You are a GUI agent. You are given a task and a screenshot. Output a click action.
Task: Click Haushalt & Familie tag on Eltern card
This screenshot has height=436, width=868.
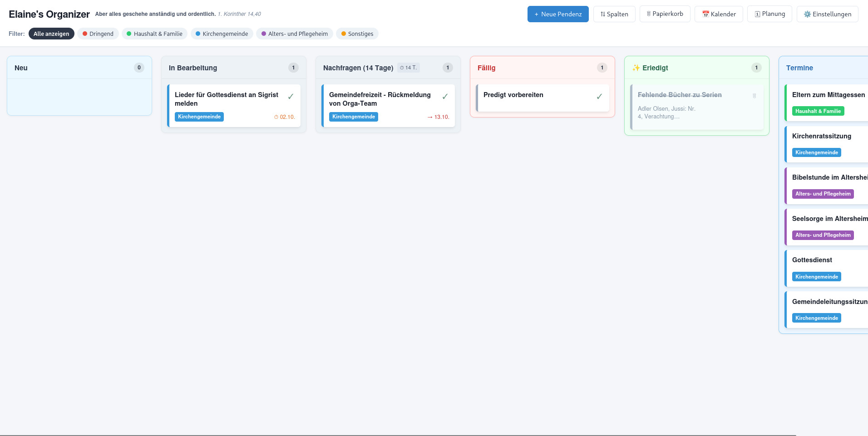tap(818, 111)
